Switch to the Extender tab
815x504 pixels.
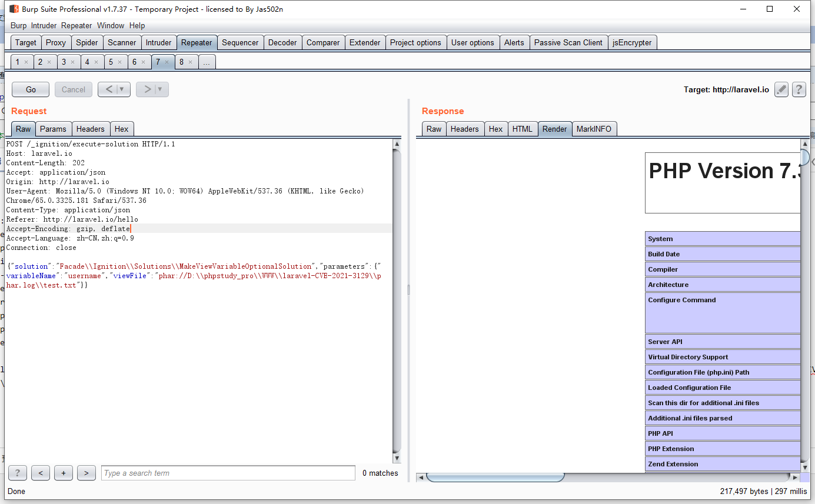tap(365, 42)
